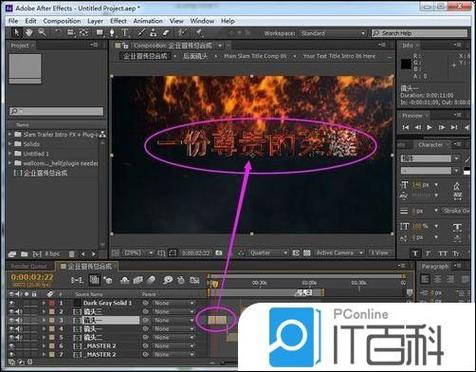Image resolution: width=476 pixels, height=372 pixels.
Task: Delete selected project item trash icon
Action: point(71,254)
